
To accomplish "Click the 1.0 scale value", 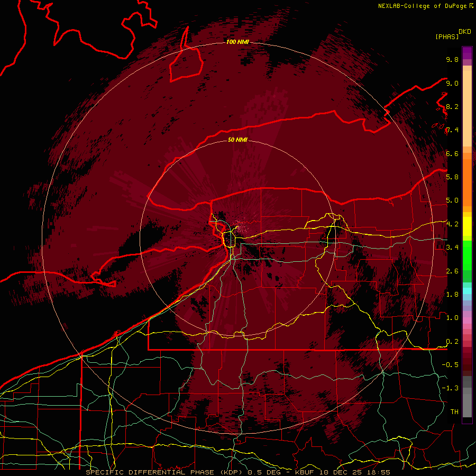I will click(452, 318).
